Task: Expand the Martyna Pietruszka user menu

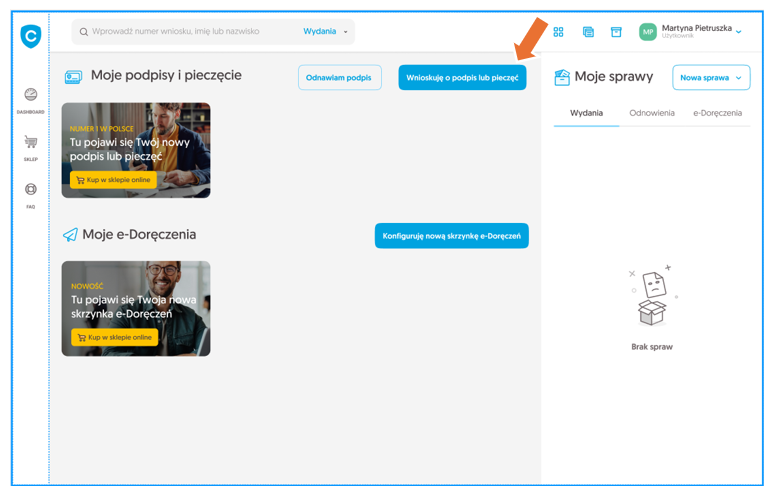Action: 738,32
